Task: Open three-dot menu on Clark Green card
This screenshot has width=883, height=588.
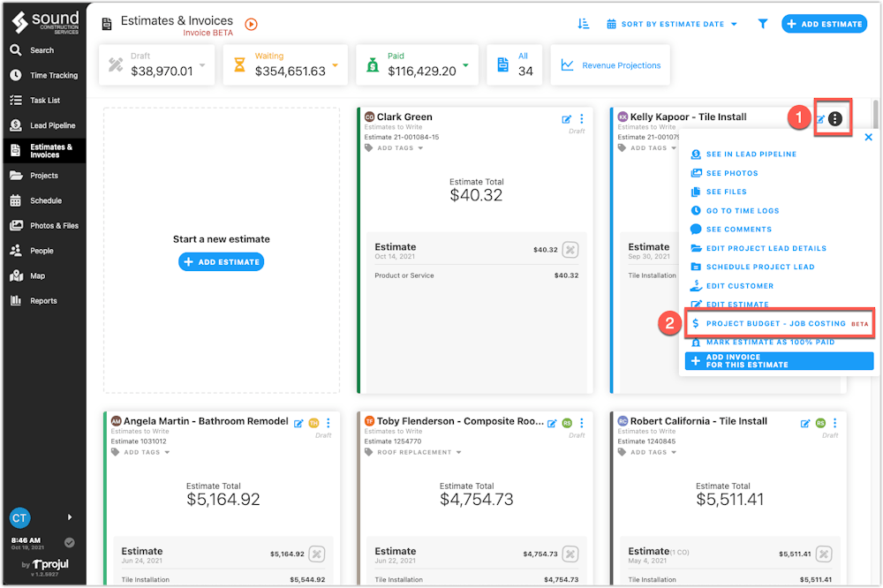Action: (582, 119)
